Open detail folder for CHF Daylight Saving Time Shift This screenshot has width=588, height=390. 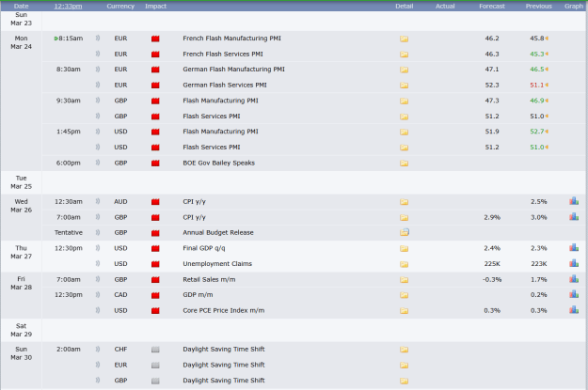[404, 350]
